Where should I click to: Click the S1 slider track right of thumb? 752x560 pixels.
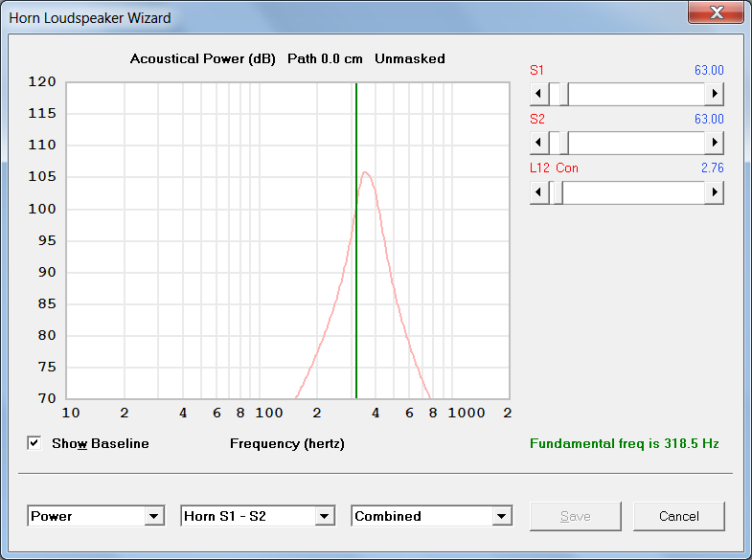point(636,94)
